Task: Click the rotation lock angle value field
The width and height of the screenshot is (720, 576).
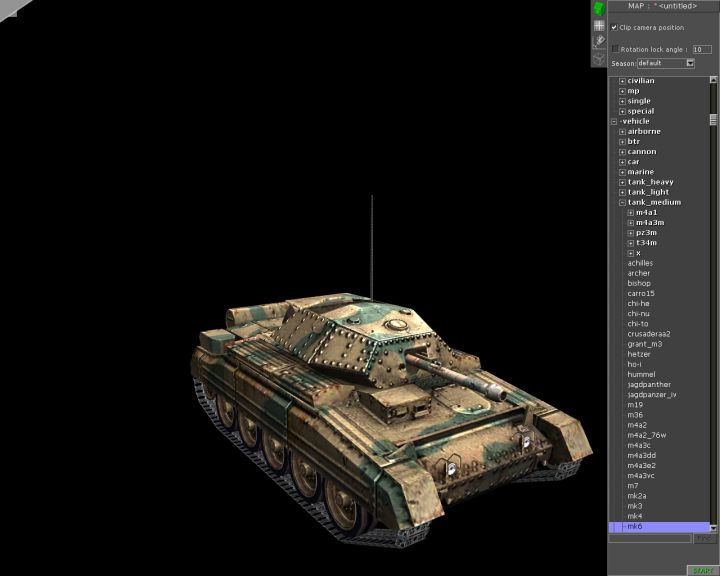Action: pyautogui.click(x=702, y=48)
